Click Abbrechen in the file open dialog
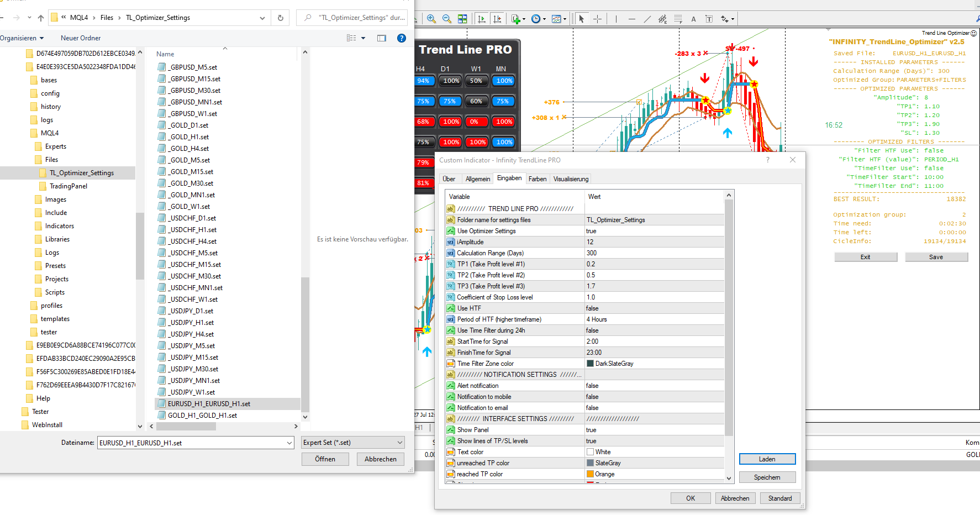 (381, 459)
